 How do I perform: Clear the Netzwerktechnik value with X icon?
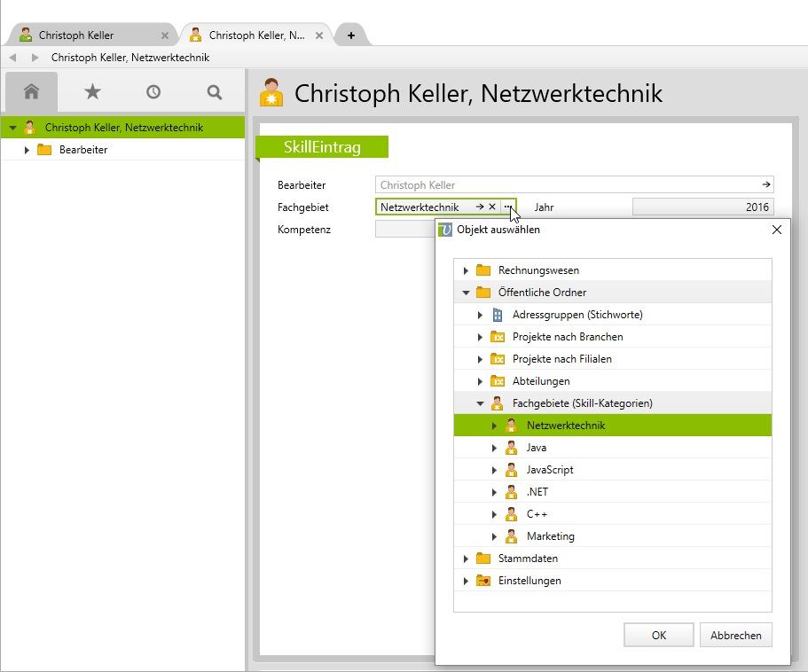pos(492,207)
